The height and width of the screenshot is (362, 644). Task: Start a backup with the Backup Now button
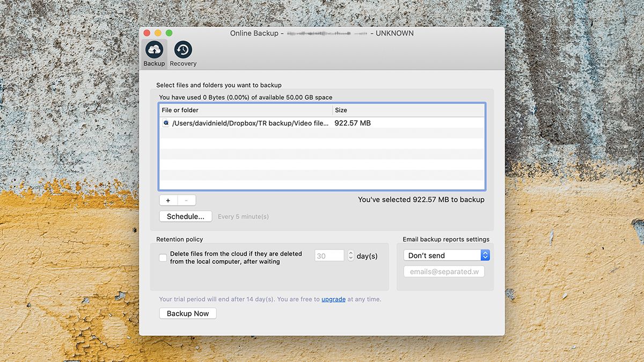click(187, 313)
